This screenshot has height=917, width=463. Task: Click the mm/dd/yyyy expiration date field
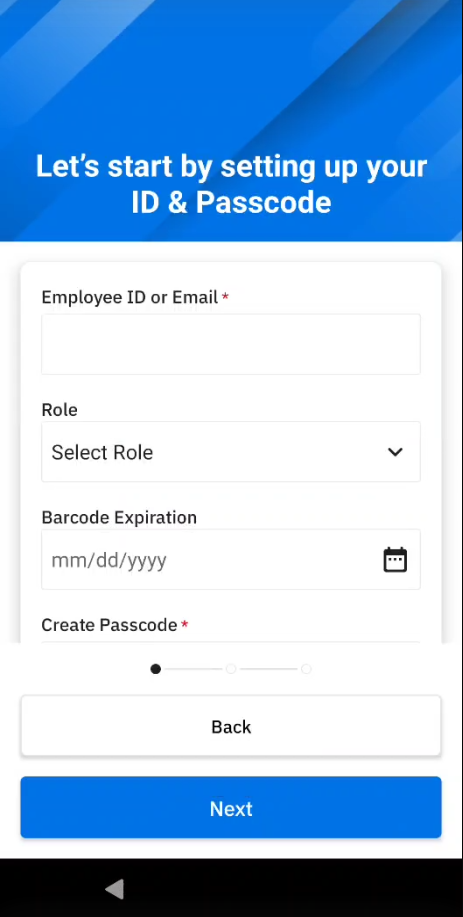tap(231, 560)
